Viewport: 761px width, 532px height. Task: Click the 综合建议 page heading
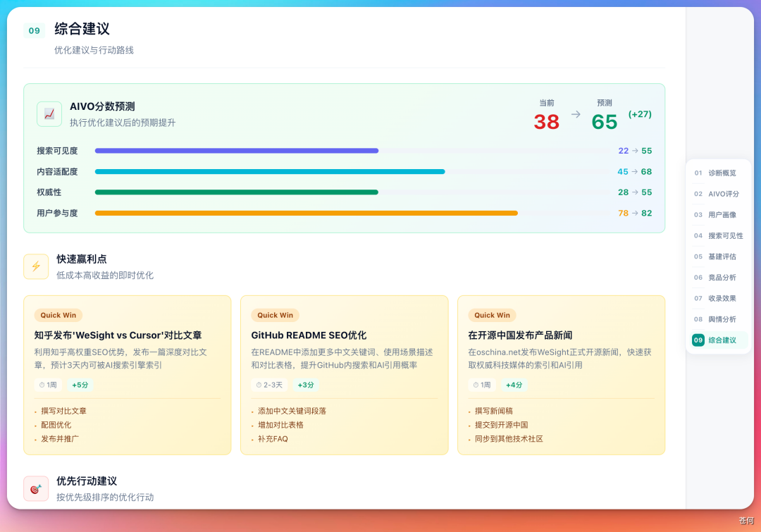82,29
